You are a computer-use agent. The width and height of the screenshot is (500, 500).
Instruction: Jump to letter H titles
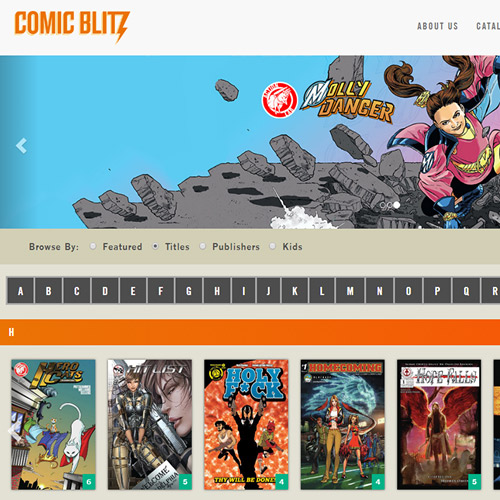click(217, 291)
